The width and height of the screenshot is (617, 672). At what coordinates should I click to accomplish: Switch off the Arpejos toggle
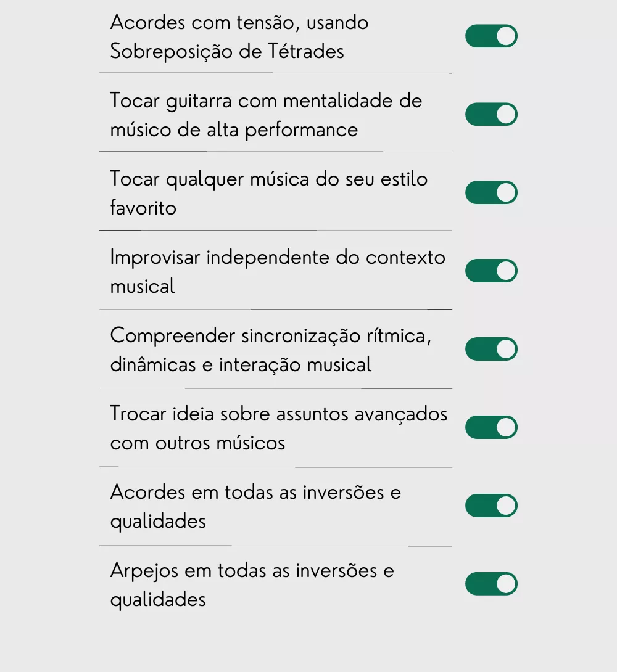point(491,584)
